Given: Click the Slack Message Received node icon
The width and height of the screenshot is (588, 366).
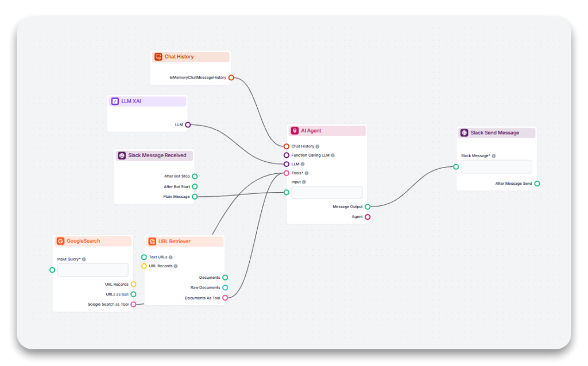Looking at the screenshot, I should click(x=122, y=155).
